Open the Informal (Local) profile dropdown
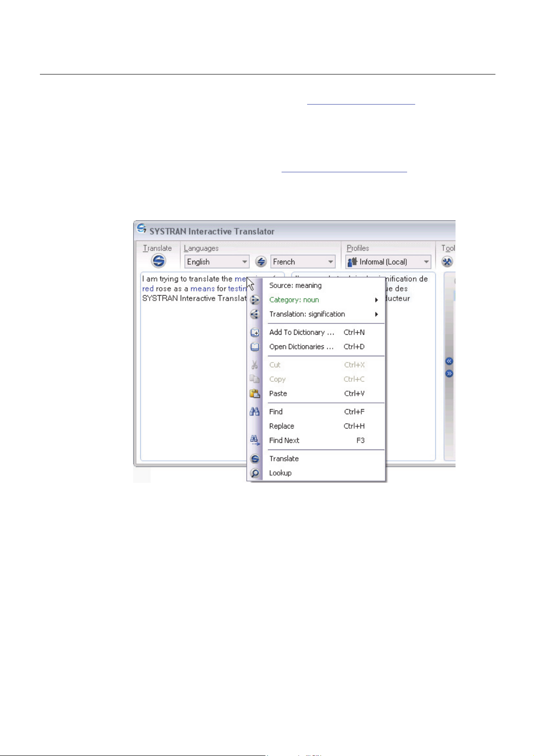 (388, 262)
